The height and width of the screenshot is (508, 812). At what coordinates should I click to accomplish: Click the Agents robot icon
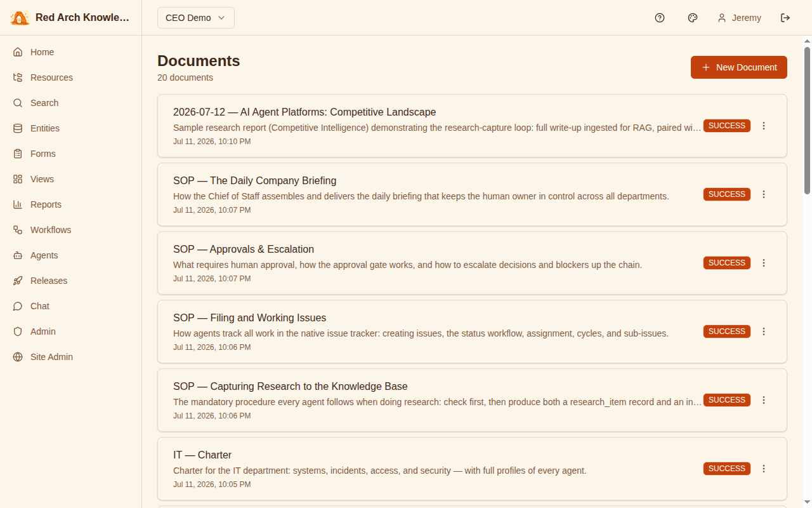[x=18, y=255]
